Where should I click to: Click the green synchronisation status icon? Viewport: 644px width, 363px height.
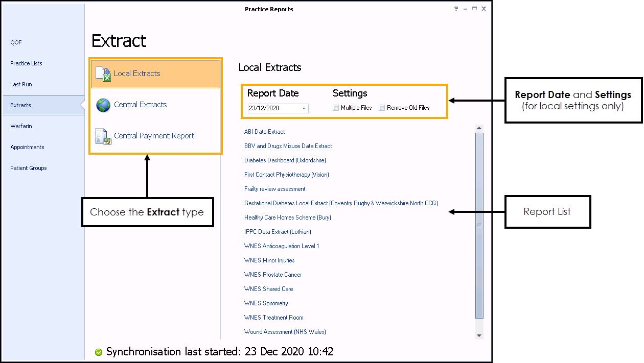coord(99,352)
